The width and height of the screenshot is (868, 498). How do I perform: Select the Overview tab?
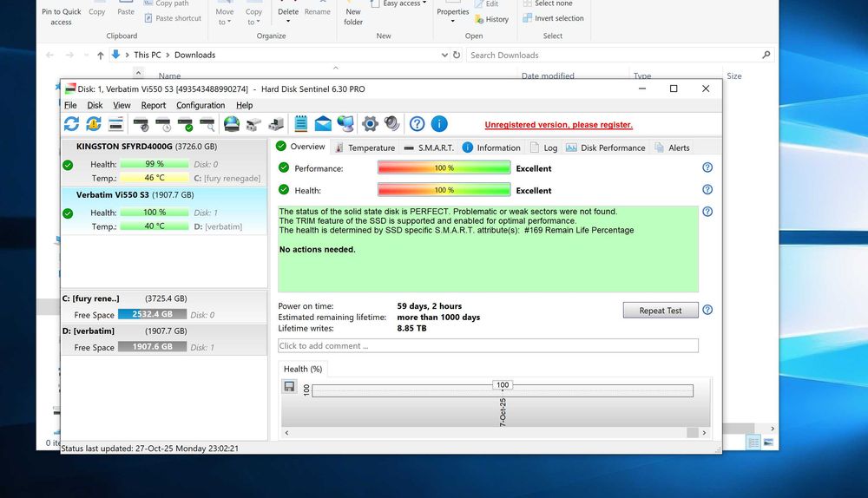[x=300, y=147]
